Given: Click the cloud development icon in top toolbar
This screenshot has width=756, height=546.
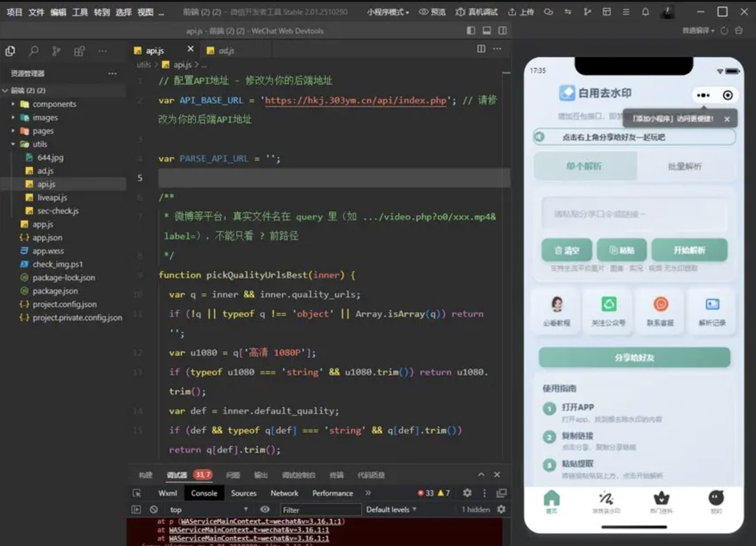Looking at the screenshot, I should click(548, 12).
